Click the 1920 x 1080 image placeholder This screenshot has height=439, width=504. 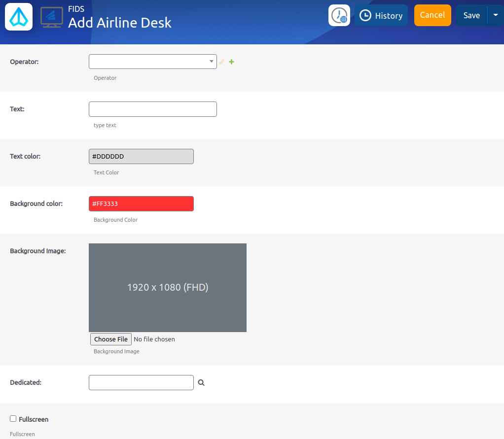click(x=168, y=287)
